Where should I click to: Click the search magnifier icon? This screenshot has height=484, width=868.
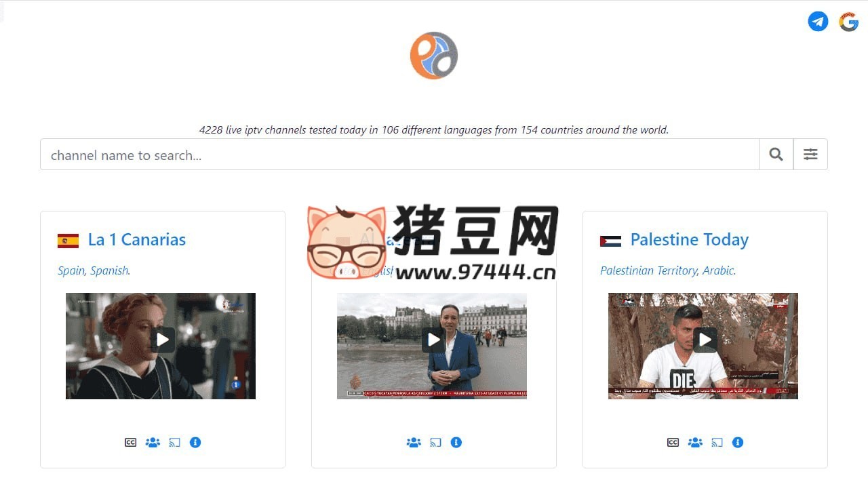tap(775, 154)
